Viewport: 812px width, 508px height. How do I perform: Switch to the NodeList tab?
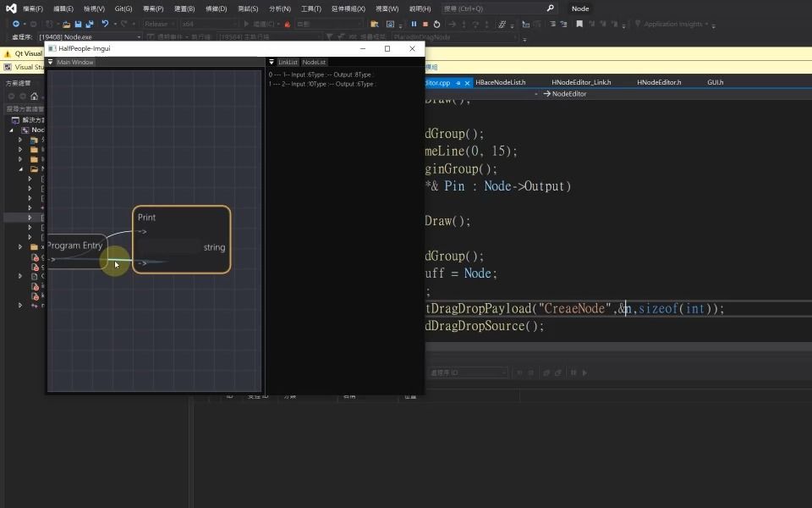point(314,63)
